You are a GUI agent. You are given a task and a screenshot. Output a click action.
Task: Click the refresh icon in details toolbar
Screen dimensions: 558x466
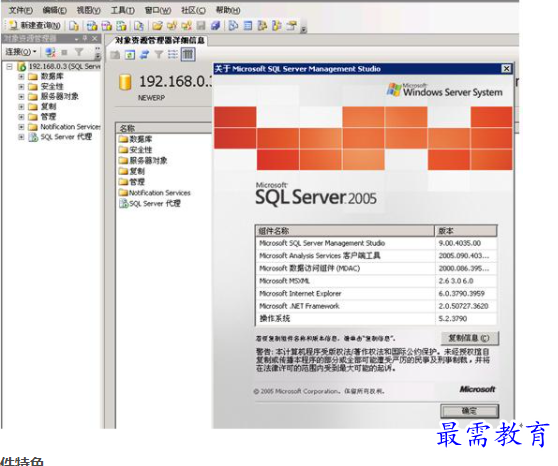click(130, 55)
